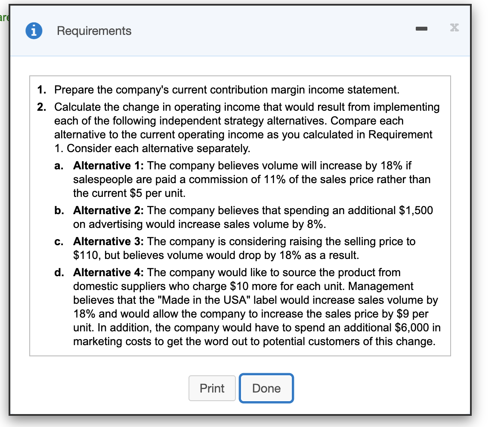Click the "Alternative 1:" bold label
Viewport: 504px width, 427px height.
coord(108,165)
